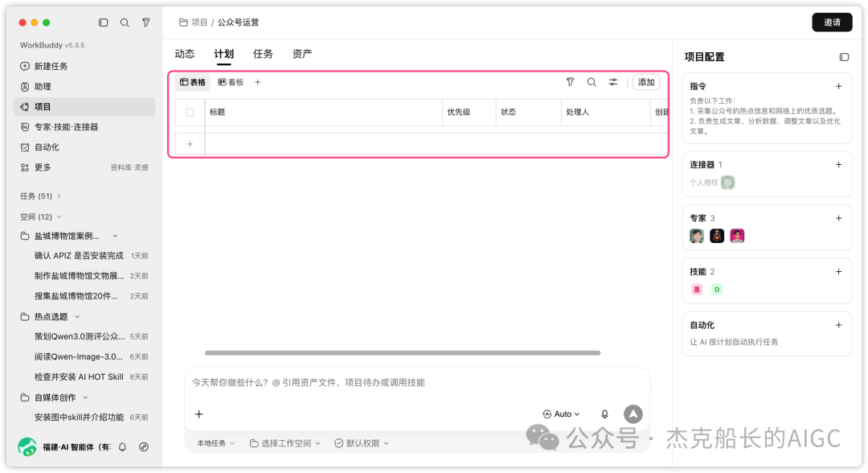Collapse the 热点选题 folder
Image resolution: width=868 pixels, height=473 pixels.
[x=77, y=317]
